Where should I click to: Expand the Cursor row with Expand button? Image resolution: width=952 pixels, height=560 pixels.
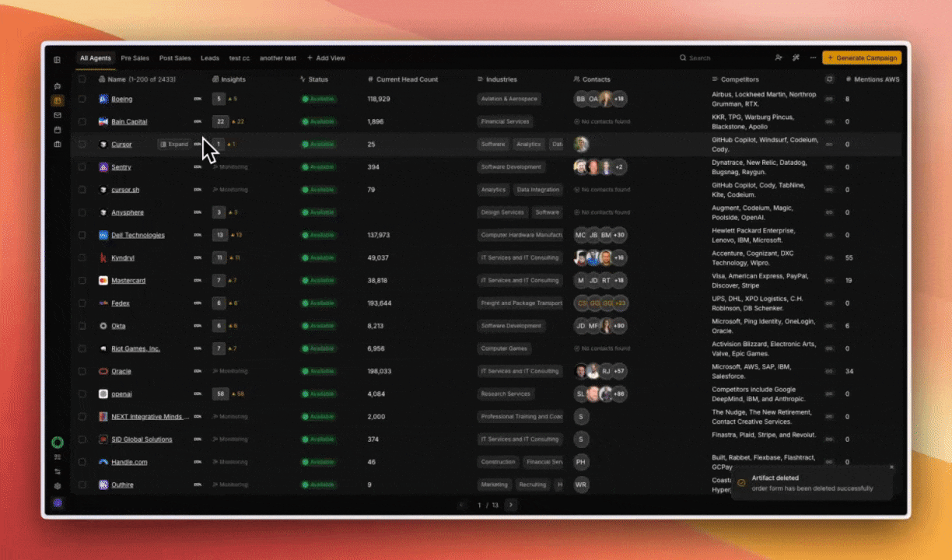click(x=174, y=145)
